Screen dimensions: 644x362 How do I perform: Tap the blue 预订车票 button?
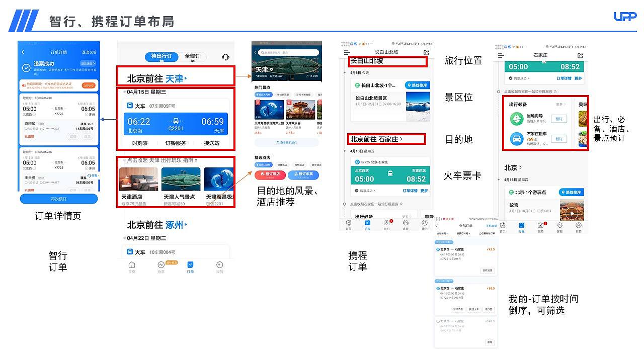point(303,175)
